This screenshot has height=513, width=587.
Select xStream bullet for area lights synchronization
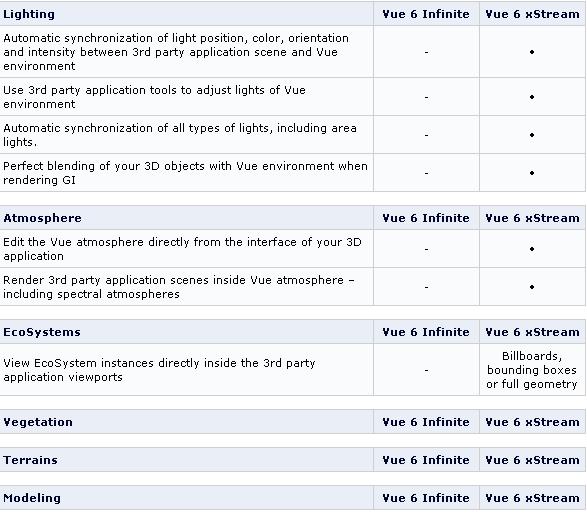coord(532,135)
